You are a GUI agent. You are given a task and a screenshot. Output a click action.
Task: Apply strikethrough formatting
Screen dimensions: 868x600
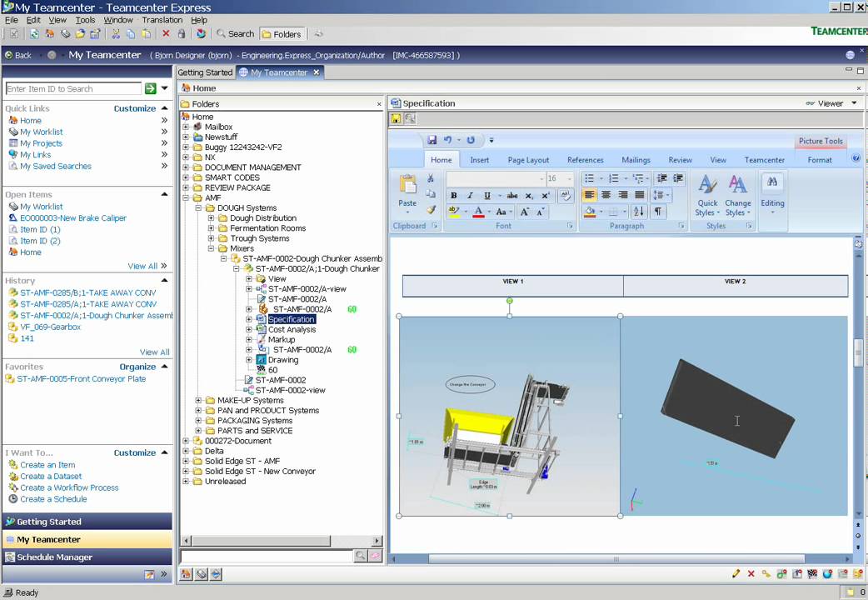coord(512,196)
